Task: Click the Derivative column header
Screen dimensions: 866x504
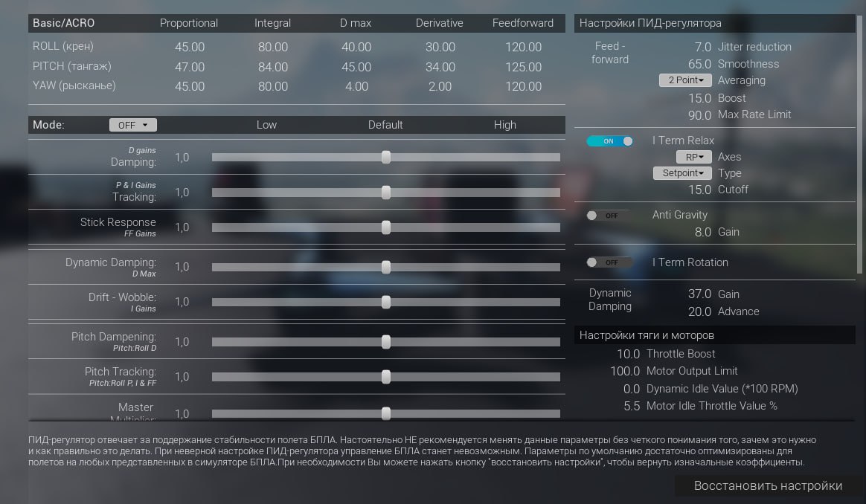Action: (439, 23)
